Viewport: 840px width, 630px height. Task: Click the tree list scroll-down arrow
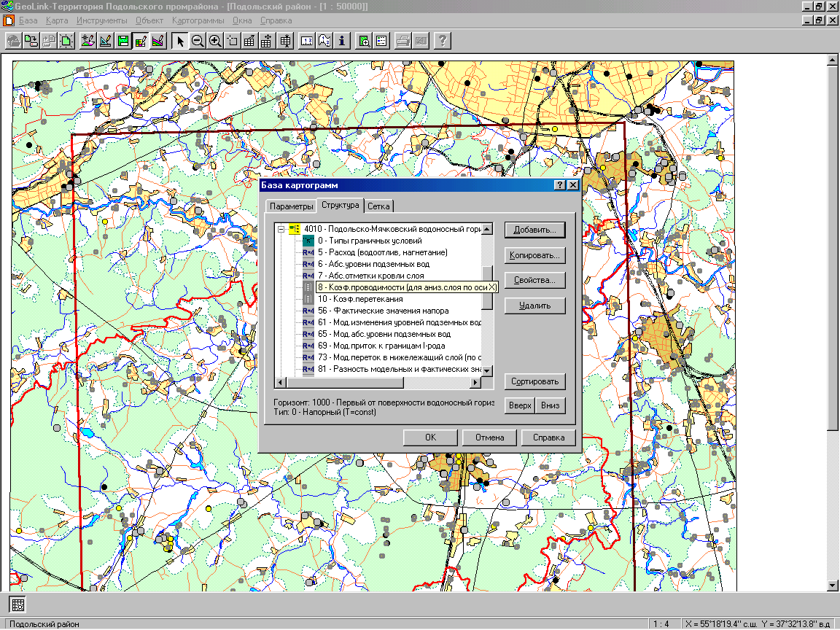tap(487, 370)
